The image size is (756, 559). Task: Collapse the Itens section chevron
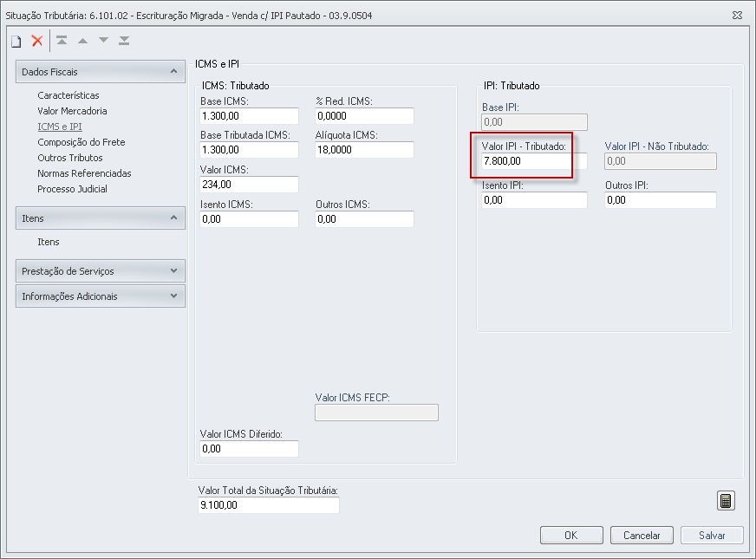pos(174,218)
